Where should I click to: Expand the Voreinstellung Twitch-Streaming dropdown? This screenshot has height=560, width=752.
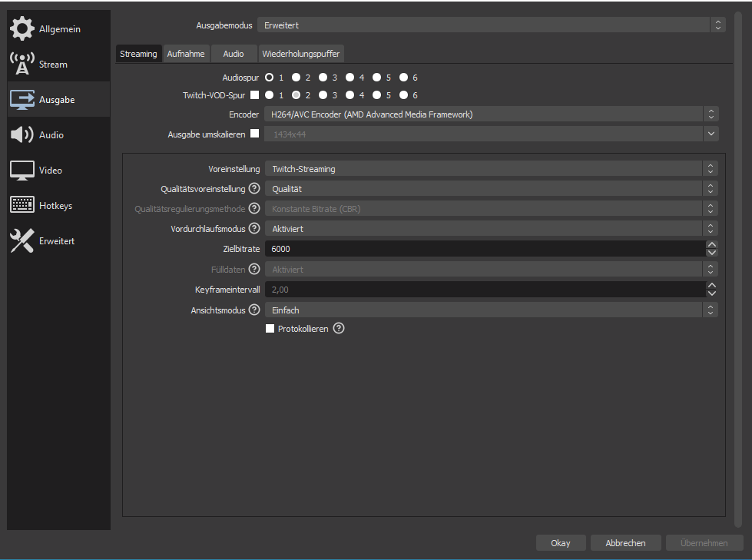click(491, 169)
